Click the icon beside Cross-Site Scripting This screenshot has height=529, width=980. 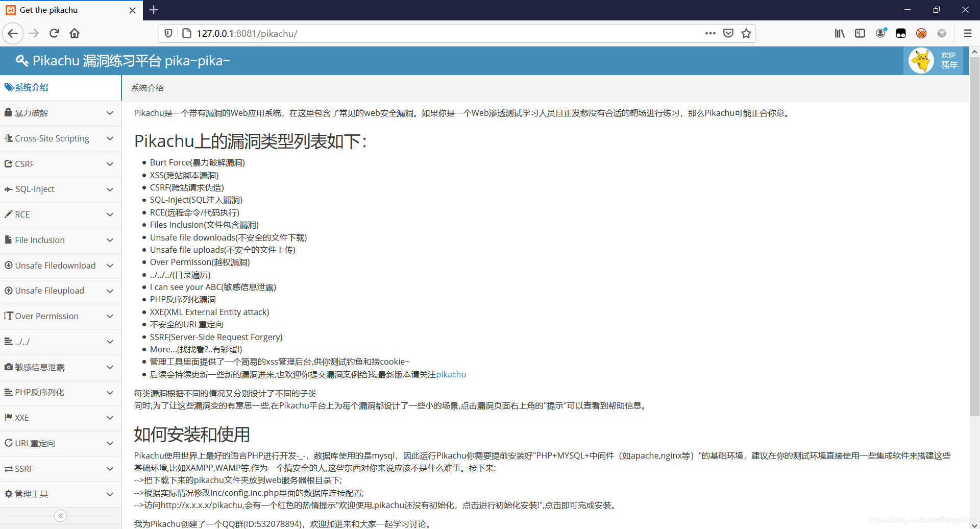[x=8, y=138]
